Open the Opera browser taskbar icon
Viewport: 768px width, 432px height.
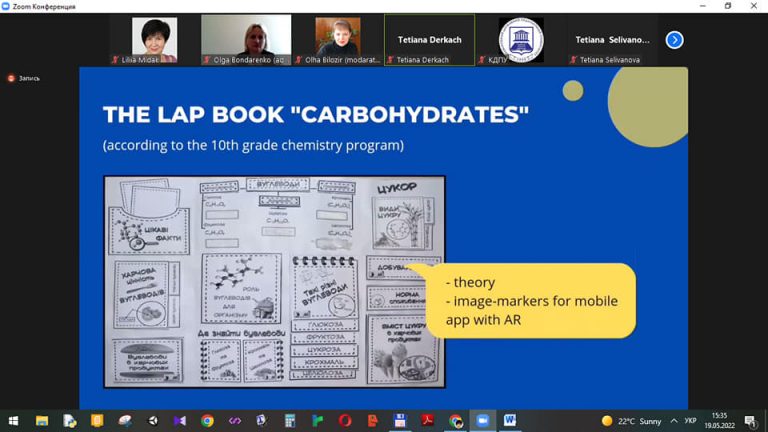[345, 421]
